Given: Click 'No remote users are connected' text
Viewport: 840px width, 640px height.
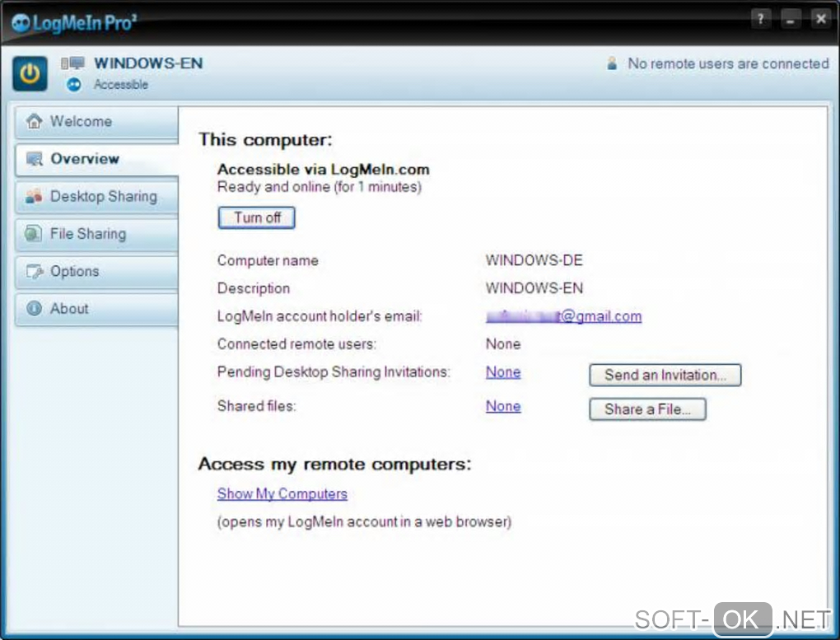Looking at the screenshot, I should click(x=729, y=63).
